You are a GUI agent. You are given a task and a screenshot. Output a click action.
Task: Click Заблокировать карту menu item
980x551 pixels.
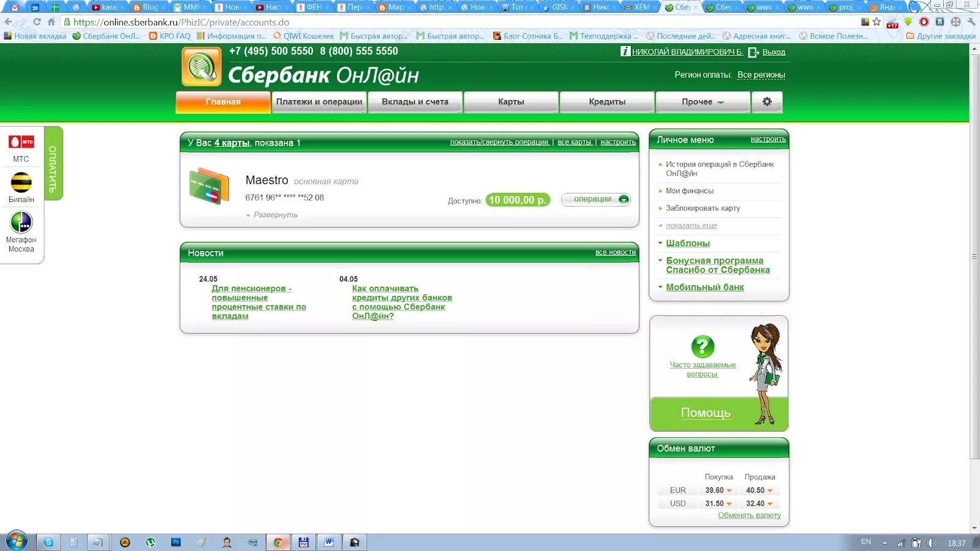click(703, 208)
